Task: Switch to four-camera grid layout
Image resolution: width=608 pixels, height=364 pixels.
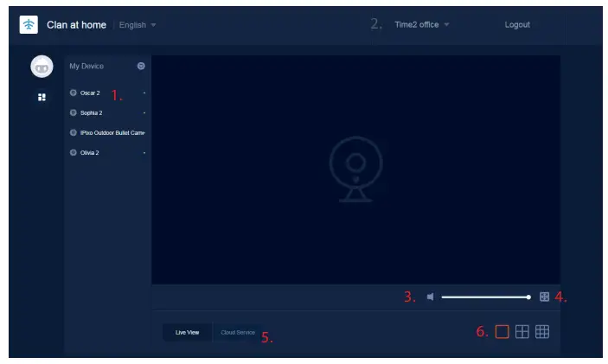Action: click(x=522, y=332)
